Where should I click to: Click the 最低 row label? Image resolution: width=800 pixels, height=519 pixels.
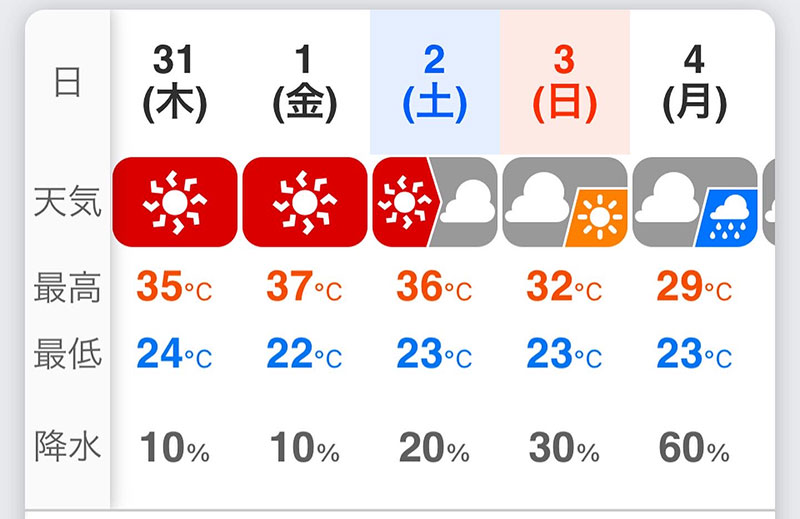click(67, 354)
